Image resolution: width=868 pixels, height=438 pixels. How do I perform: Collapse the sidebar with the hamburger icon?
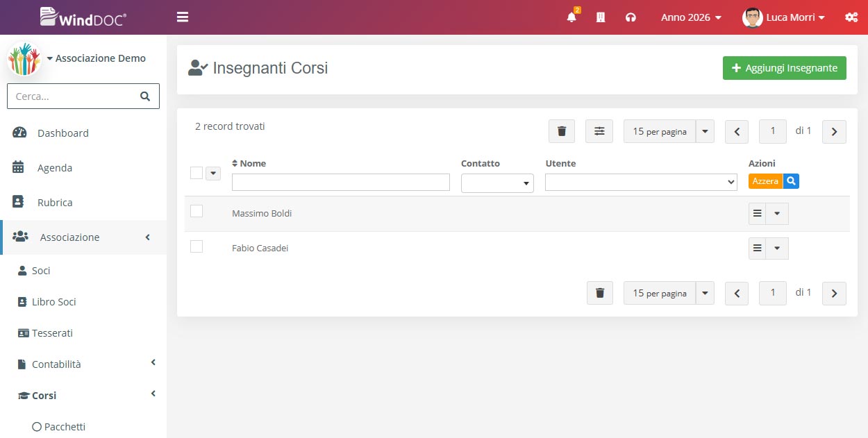(182, 16)
